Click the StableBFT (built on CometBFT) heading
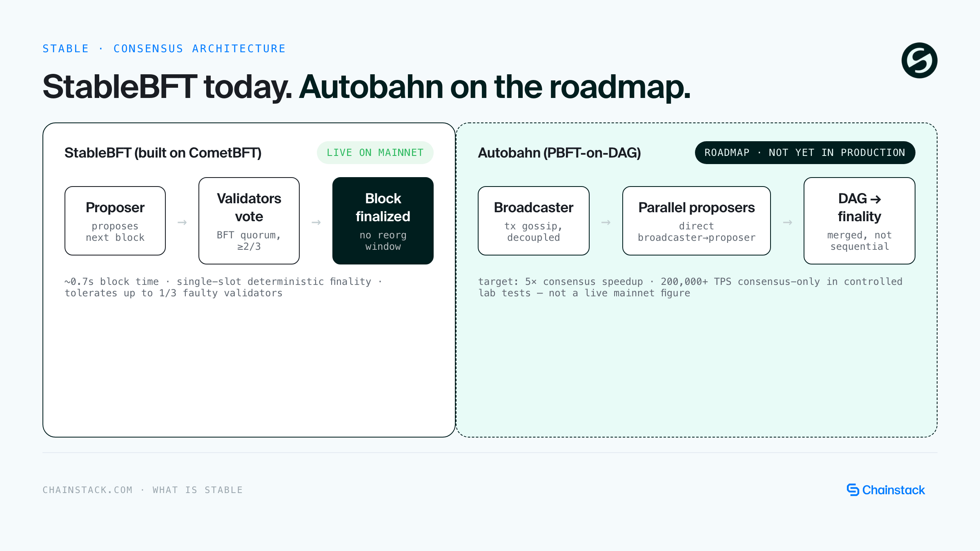 [x=163, y=153]
